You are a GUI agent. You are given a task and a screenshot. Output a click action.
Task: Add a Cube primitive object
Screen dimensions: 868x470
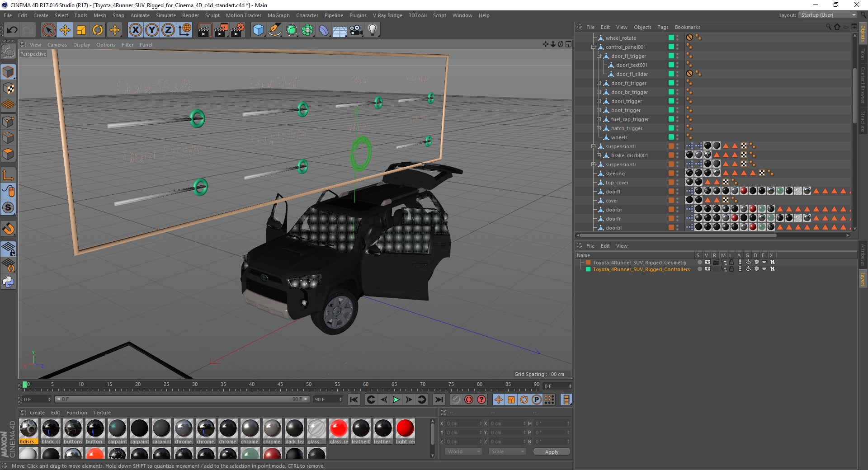(258, 30)
